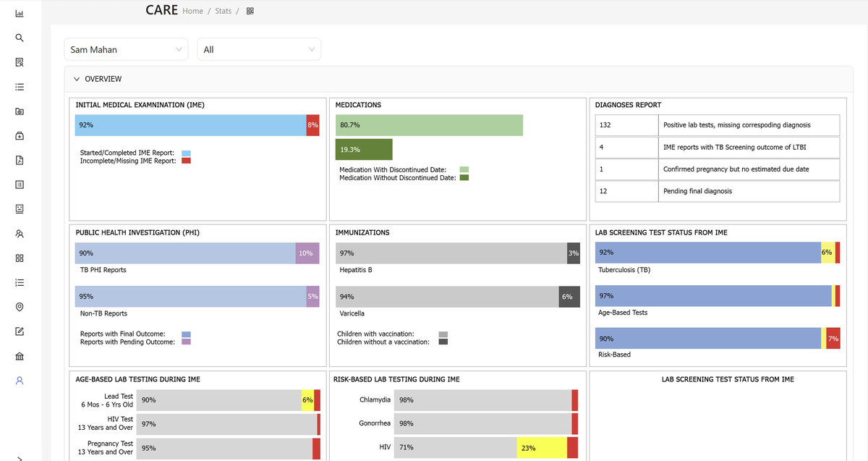
Task: Click the Stats breadcrumb link
Action: [x=223, y=11]
